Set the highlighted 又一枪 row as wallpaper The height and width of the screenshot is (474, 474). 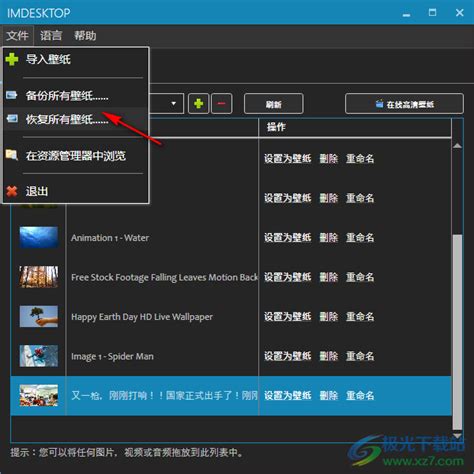point(288,396)
